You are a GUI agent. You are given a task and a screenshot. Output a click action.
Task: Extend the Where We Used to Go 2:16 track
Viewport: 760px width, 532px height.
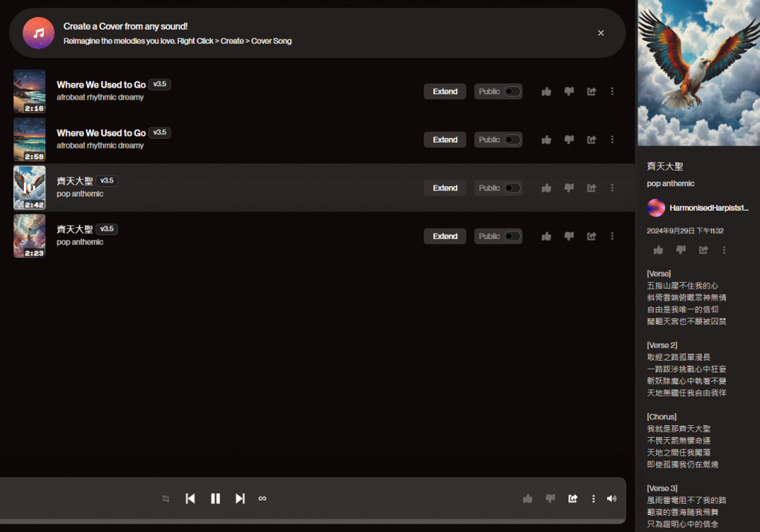(445, 91)
